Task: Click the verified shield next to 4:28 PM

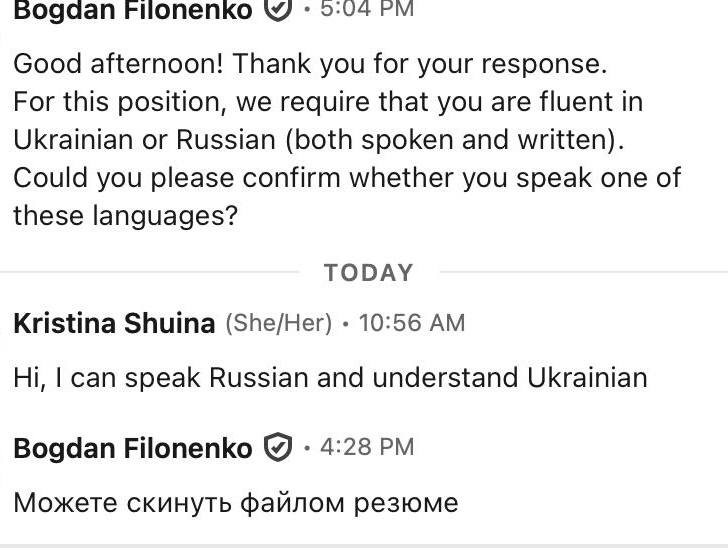Action: coord(277,448)
